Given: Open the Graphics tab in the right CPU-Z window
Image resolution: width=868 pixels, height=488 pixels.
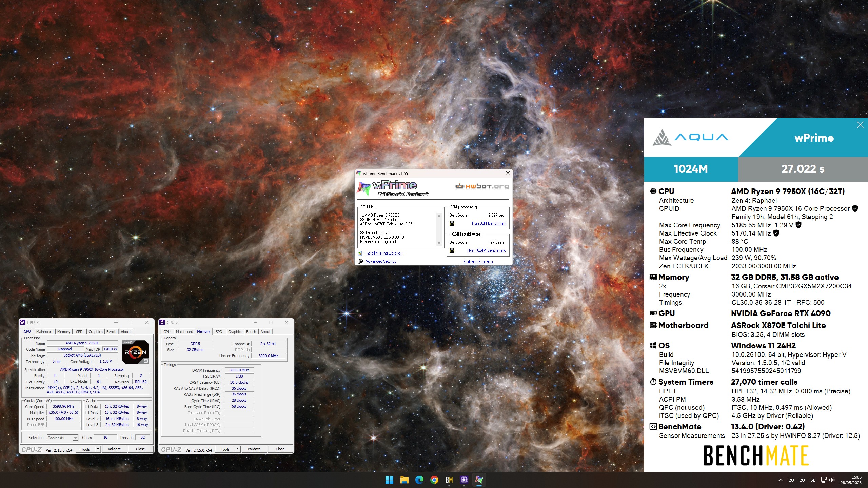Looking at the screenshot, I should click(x=235, y=332).
